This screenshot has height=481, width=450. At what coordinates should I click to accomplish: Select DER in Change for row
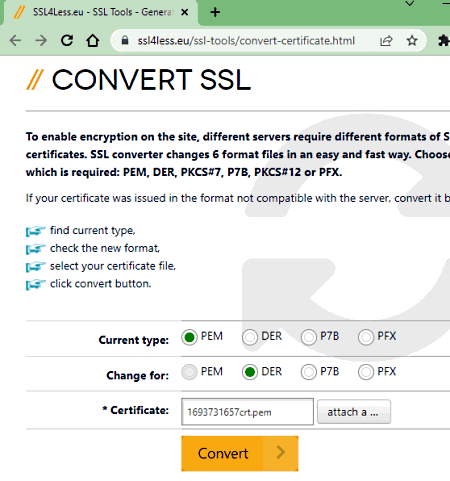coord(250,372)
